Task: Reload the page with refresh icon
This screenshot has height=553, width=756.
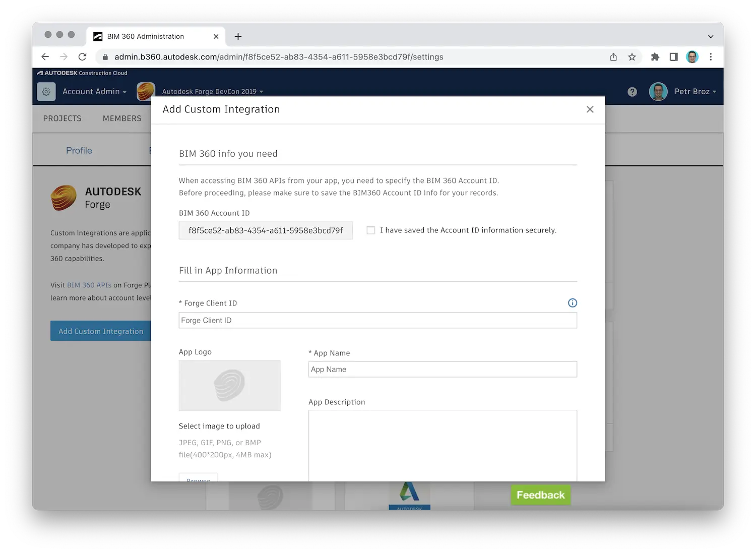Action: coord(83,57)
